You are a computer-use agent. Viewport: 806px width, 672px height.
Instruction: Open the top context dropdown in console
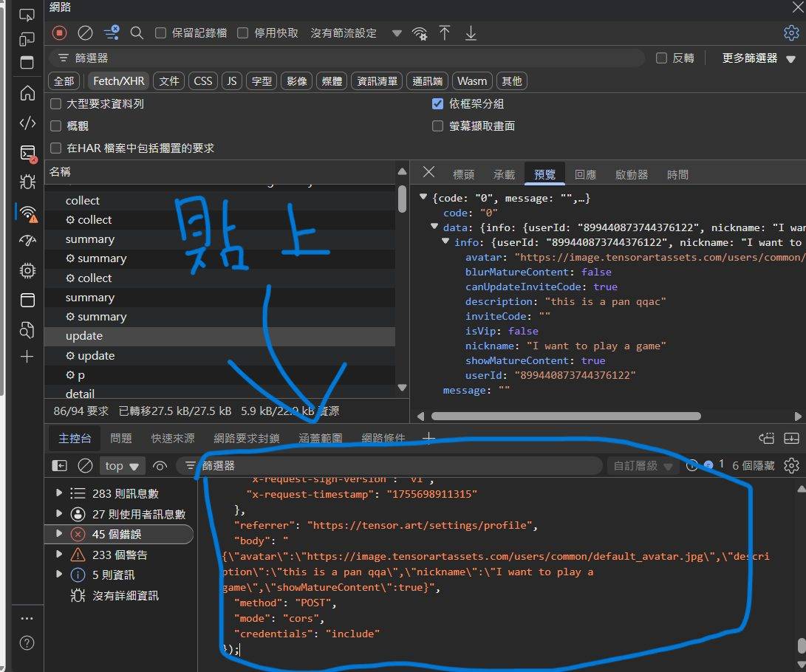pos(121,466)
